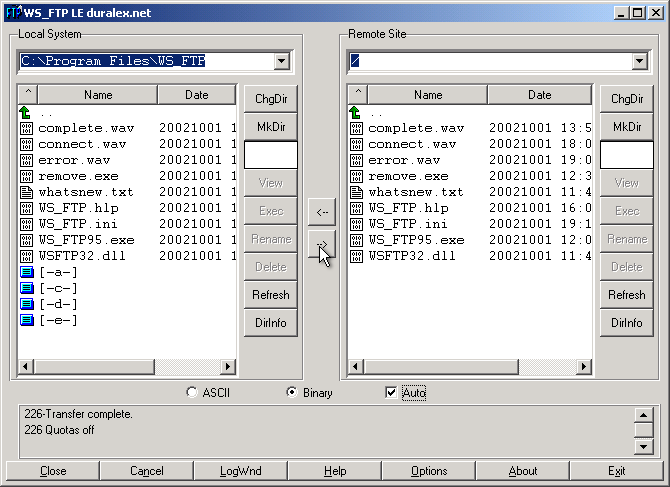The image size is (670, 487).
Task: Select the local drive [-e-] icon
Action: tap(26, 320)
